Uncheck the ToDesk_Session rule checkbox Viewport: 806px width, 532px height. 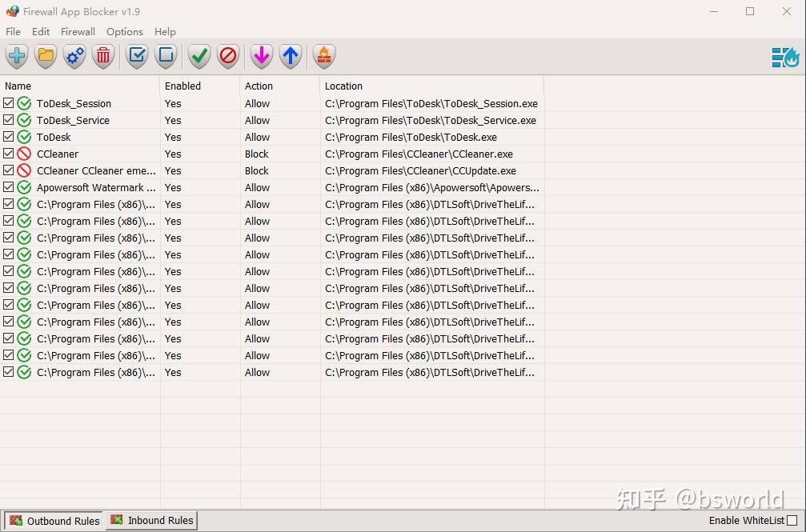click(8, 103)
